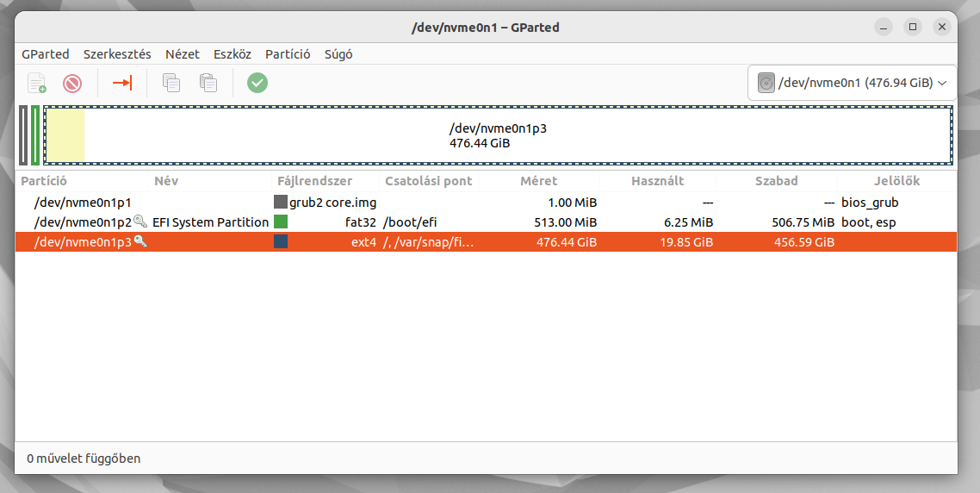980x493 pixels.
Task: Click the dark blue ext4 color swatch
Action: click(281, 241)
